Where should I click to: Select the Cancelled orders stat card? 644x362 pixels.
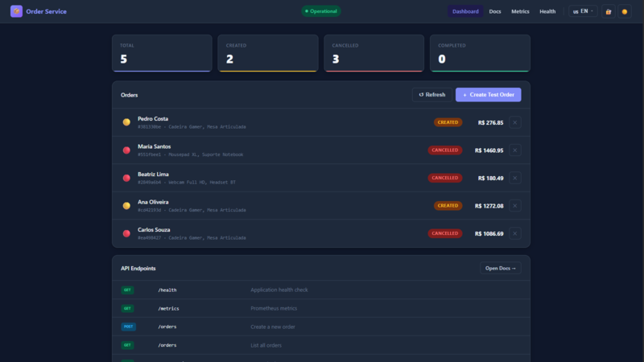tap(374, 53)
